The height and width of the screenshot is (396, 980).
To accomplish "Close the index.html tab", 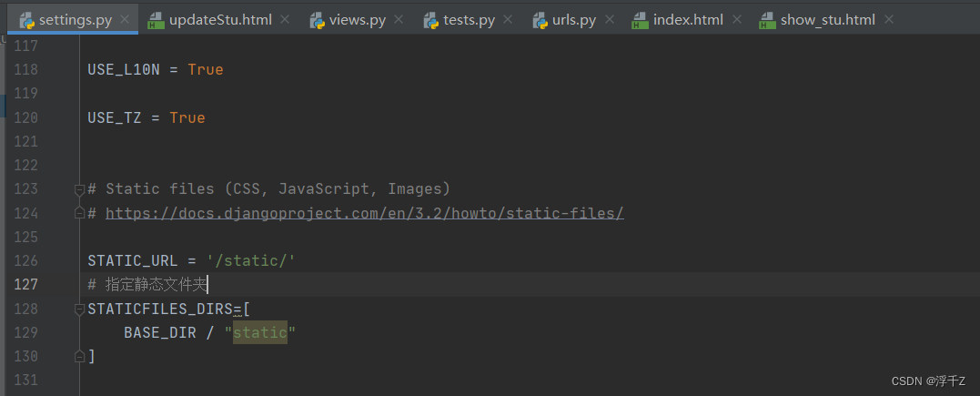I will 736,20.
